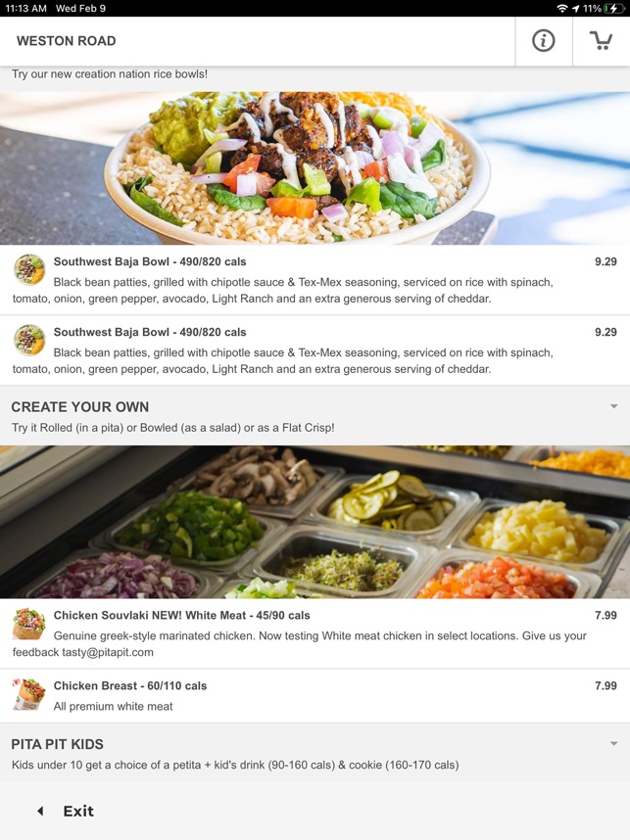630x840 pixels.
Task: Collapse the Create Your Own section arrow
Action: pos(614,406)
